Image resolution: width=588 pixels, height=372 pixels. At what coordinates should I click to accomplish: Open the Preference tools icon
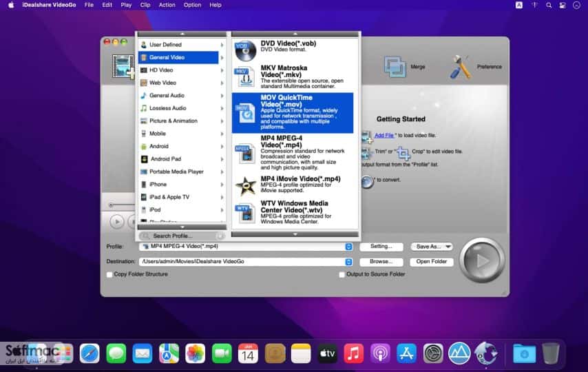click(x=461, y=67)
